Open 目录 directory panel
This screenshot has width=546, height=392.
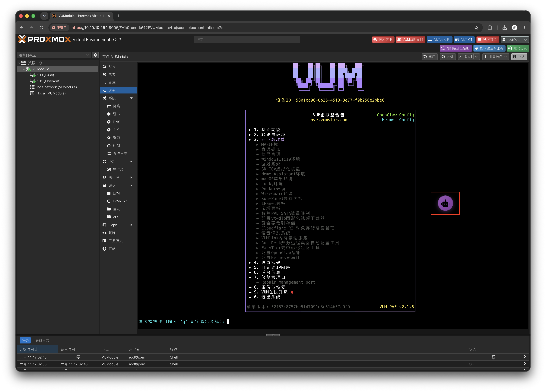(118, 209)
